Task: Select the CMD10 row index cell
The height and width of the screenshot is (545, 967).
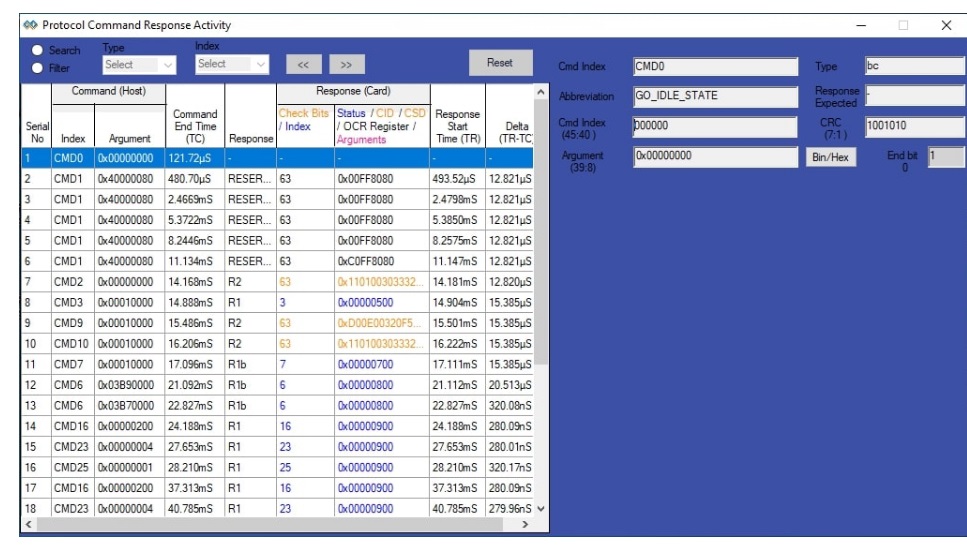Action: [x=73, y=343]
